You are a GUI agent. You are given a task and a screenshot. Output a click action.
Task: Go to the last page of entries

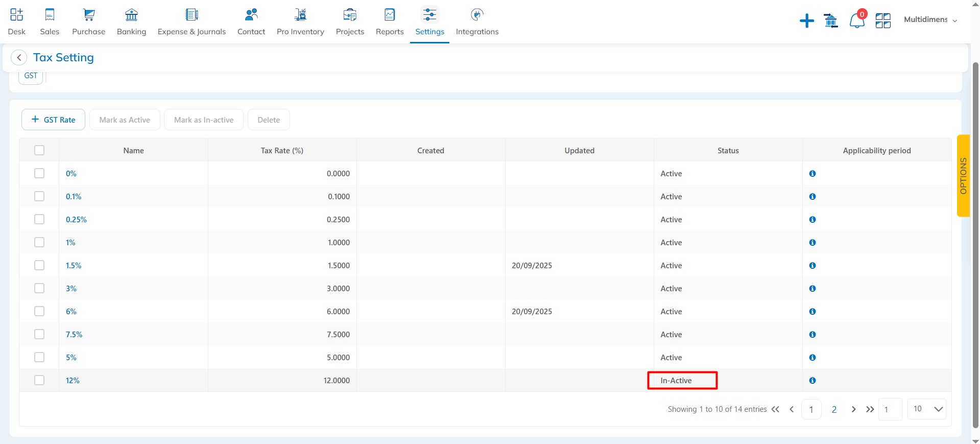click(870, 409)
